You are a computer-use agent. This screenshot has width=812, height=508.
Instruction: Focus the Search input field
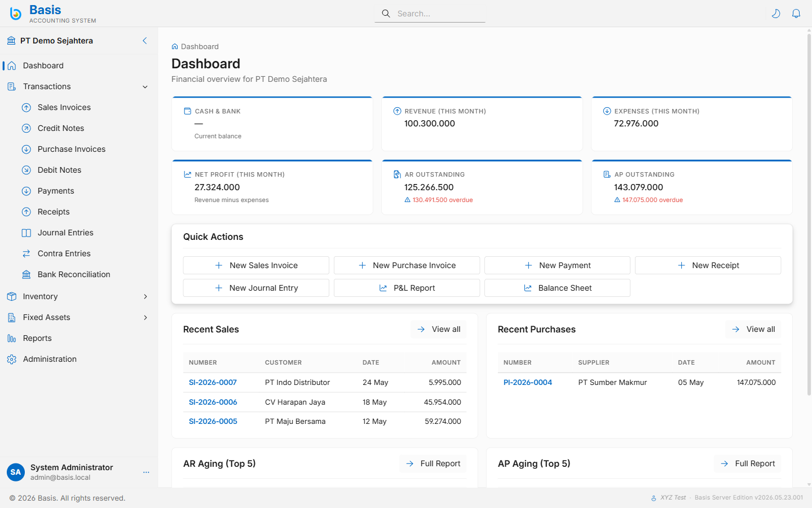pos(430,14)
